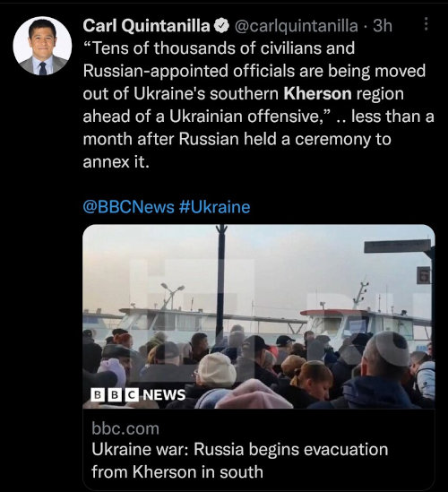Image resolution: width=448 pixels, height=492 pixels.
Task: Click 'from Kherson in south' headline line
Action: pos(177,472)
